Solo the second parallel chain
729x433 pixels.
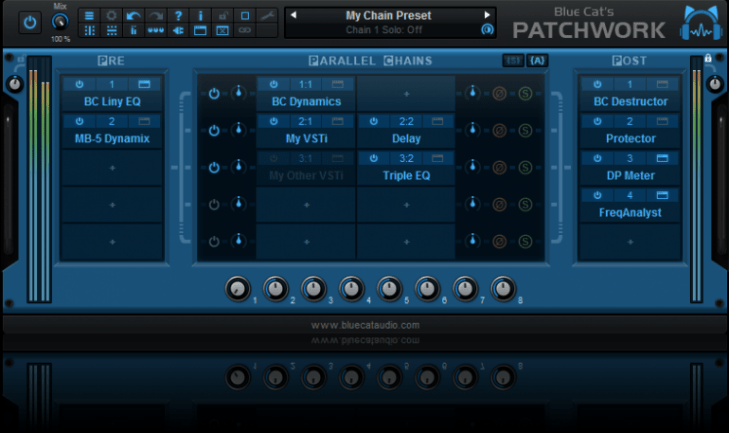tap(524, 130)
